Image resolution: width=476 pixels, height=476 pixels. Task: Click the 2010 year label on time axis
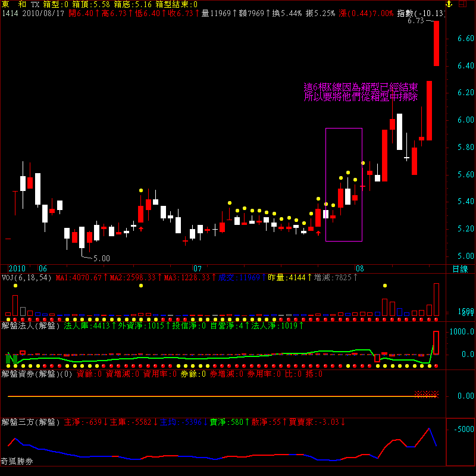point(17,269)
